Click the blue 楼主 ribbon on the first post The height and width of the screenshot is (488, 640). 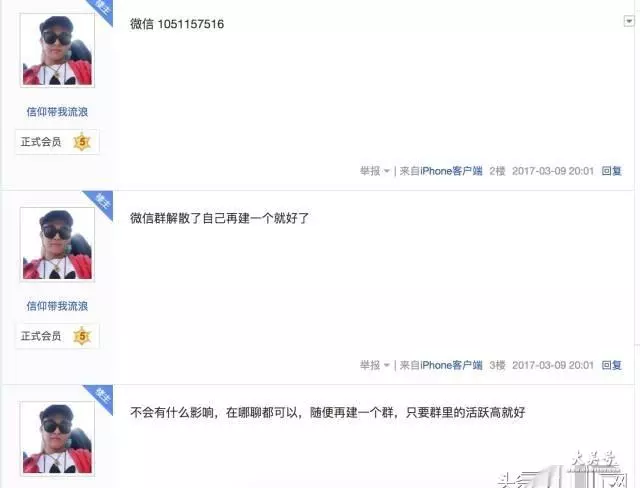(102, 8)
